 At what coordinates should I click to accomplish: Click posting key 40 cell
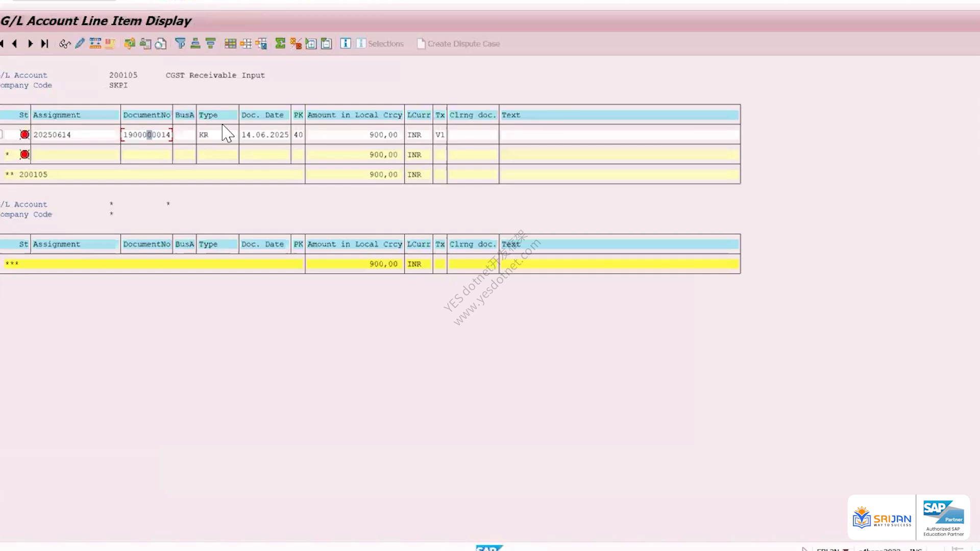[x=298, y=135]
